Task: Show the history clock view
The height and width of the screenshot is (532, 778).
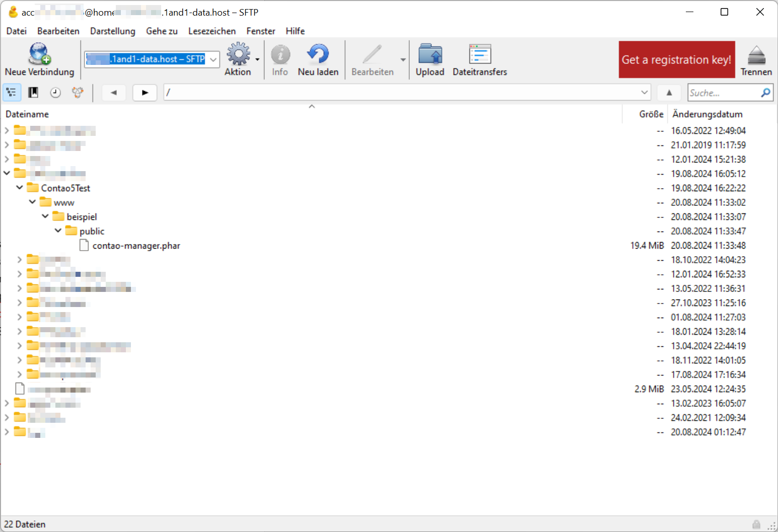Action: [55, 93]
